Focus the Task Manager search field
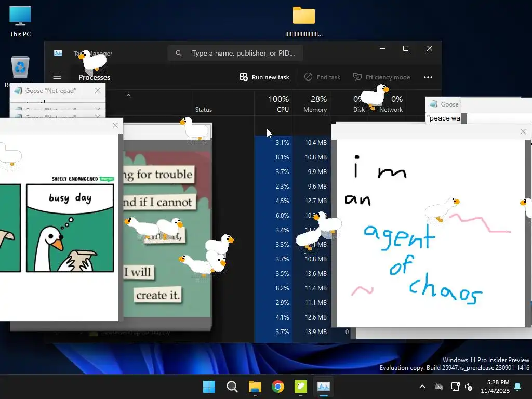532x399 pixels. coord(235,54)
